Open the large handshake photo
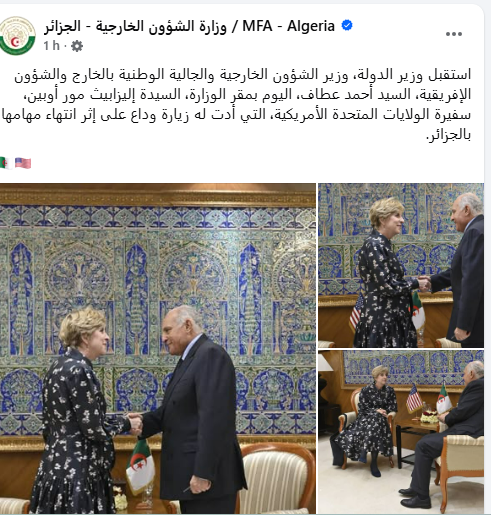Screen dimensions: 491x515 pos(158,348)
